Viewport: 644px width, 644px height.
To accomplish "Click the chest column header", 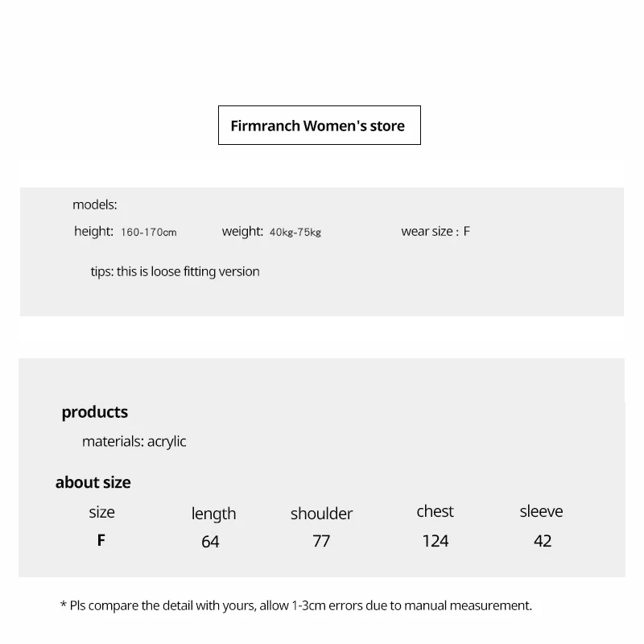I will 435,511.
